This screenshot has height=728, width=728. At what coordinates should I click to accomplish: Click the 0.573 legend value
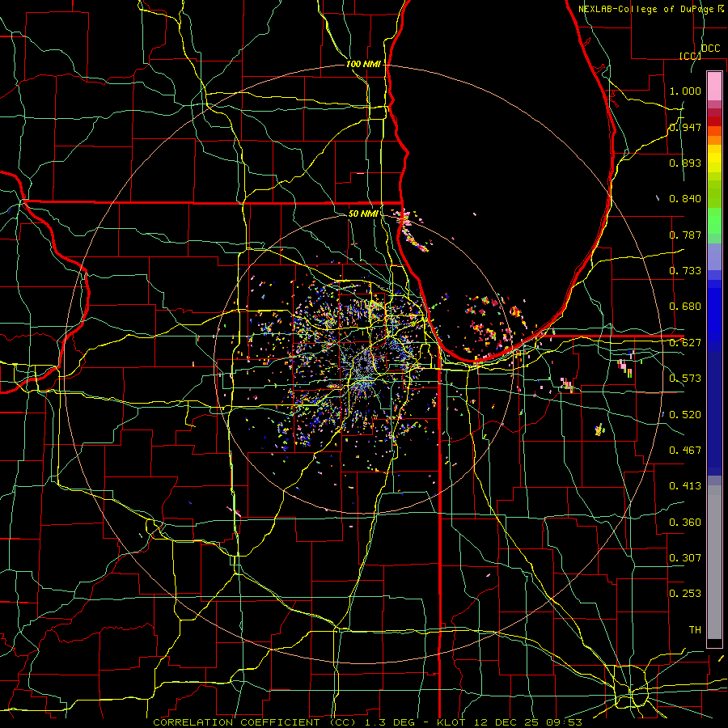pyautogui.click(x=685, y=378)
